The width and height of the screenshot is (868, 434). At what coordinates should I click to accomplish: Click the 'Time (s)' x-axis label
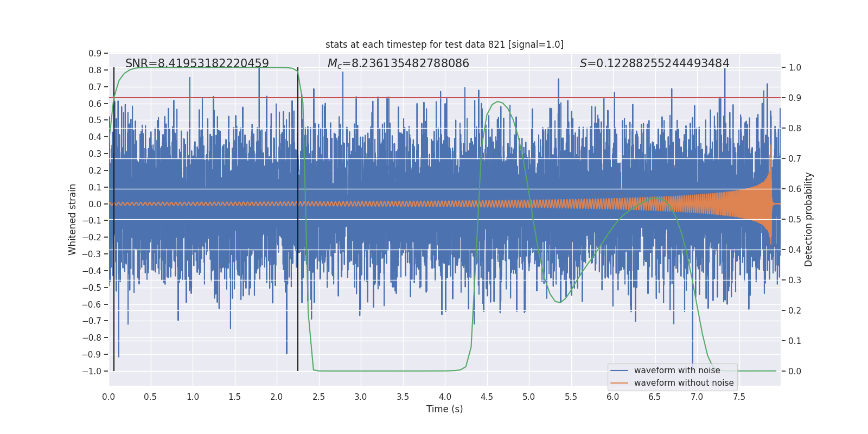point(444,409)
